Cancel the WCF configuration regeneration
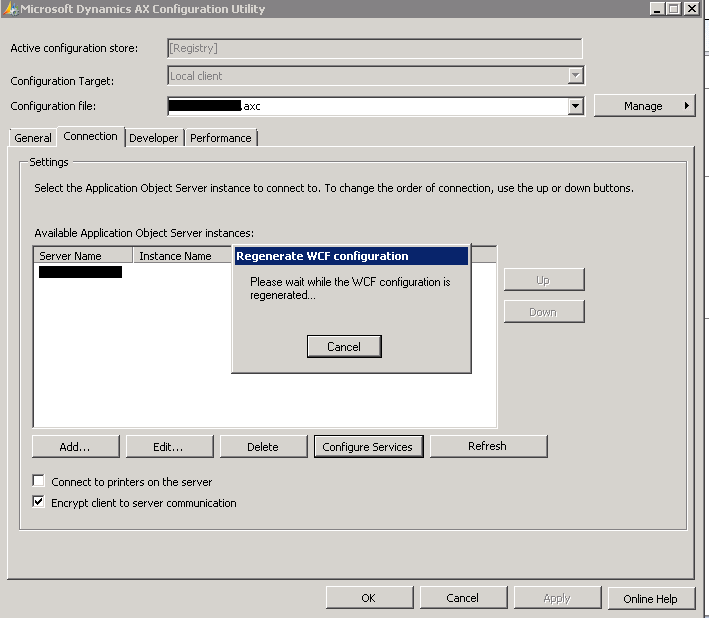This screenshot has width=709, height=618. click(x=344, y=347)
